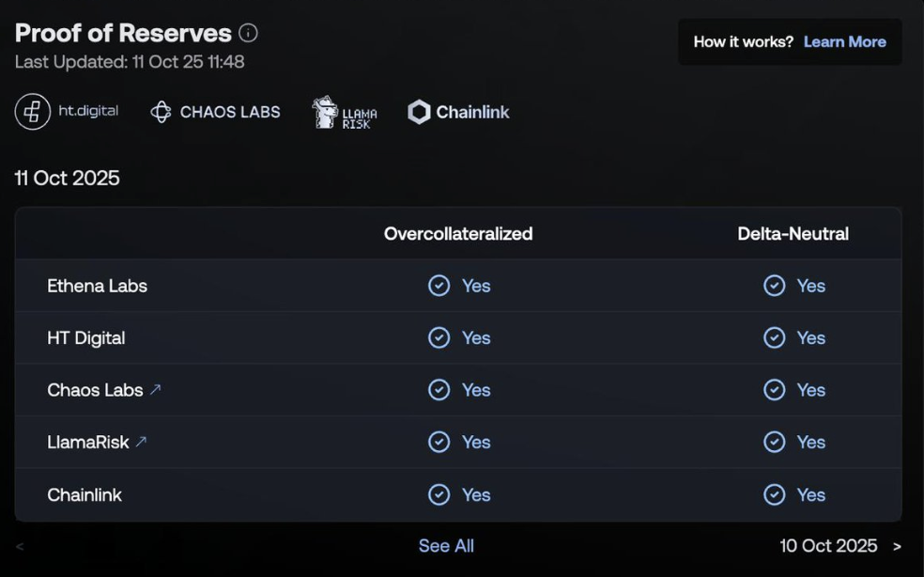Click Chainlink Overcollateralized check mark
The height and width of the screenshot is (577, 924).
(x=439, y=494)
